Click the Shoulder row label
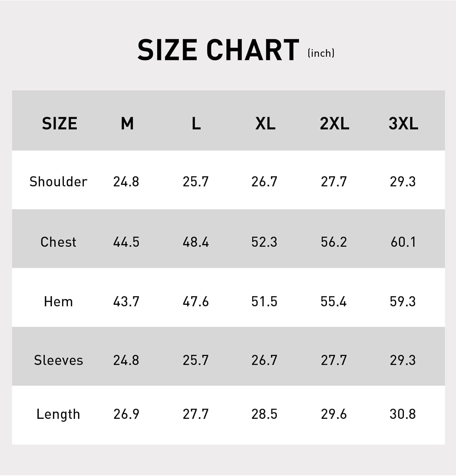The height and width of the screenshot is (476, 456). tap(58, 182)
